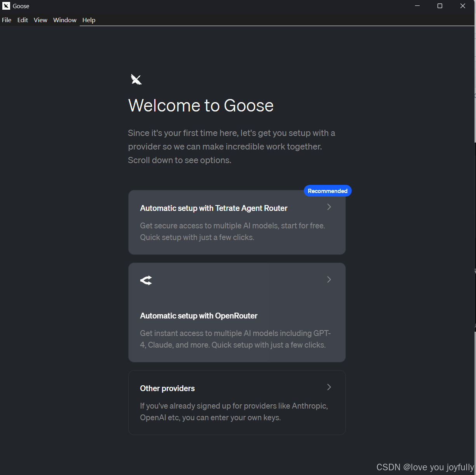Click the arrow icon on the Other providers card
476x475 pixels.
point(329,387)
